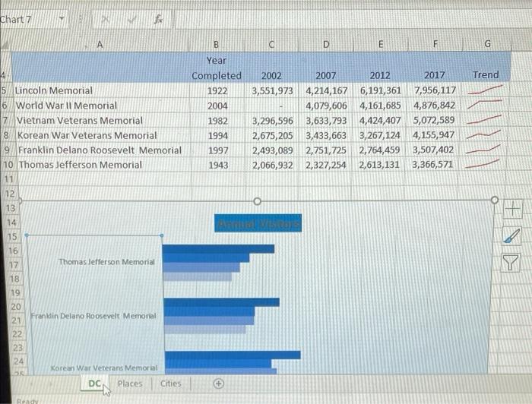The height and width of the screenshot is (404, 532).
Task: Click the Year Completed header cell
Action: pos(217,68)
